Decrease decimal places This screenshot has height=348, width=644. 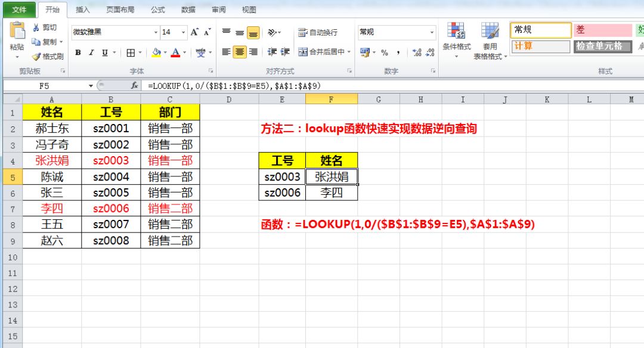point(429,52)
